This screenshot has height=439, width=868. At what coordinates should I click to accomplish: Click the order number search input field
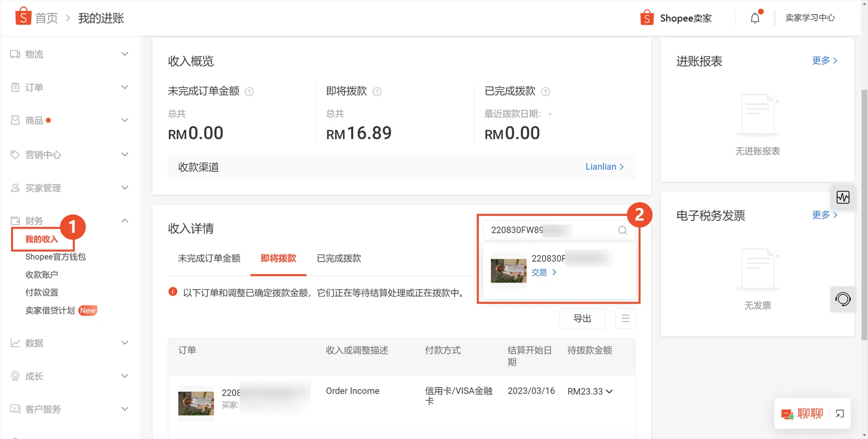pos(550,230)
